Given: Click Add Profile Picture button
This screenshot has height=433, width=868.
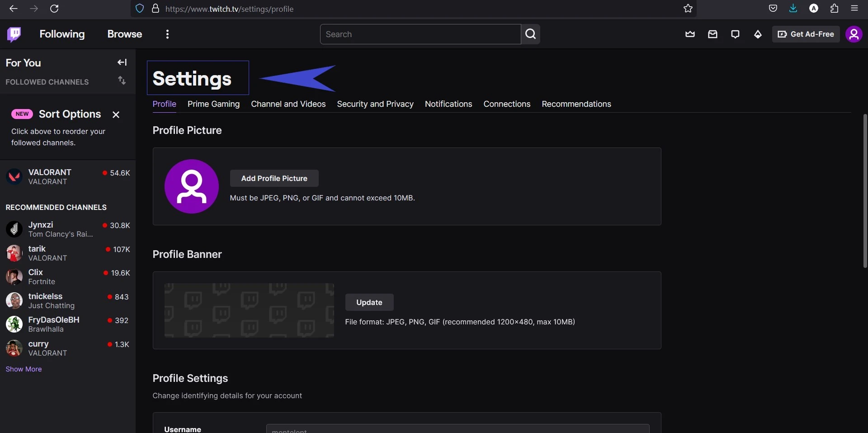Looking at the screenshot, I should [x=274, y=178].
